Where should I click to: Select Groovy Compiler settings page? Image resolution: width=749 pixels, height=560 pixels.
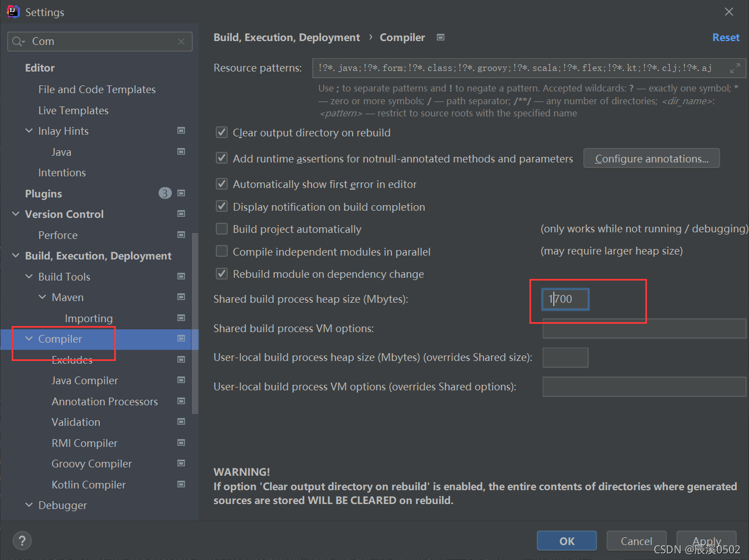(x=91, y=464)
